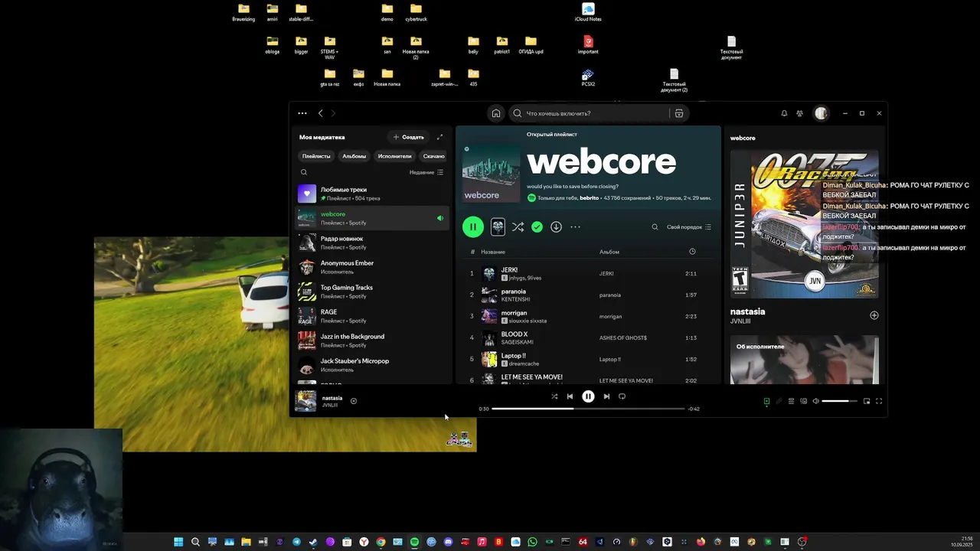Select track 'paranoia' by KENTENSHI
The height and width of the screenshot is (551, 980).
(588, 295)
